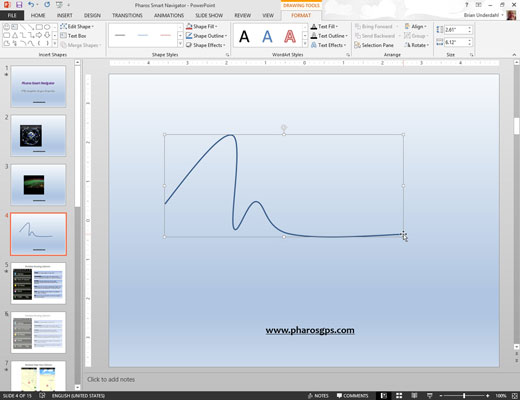Viewport: 520px width, 400px height.
Task: Click the www.pharosgps.com link on the slide
Action: (x=310, y=330)
